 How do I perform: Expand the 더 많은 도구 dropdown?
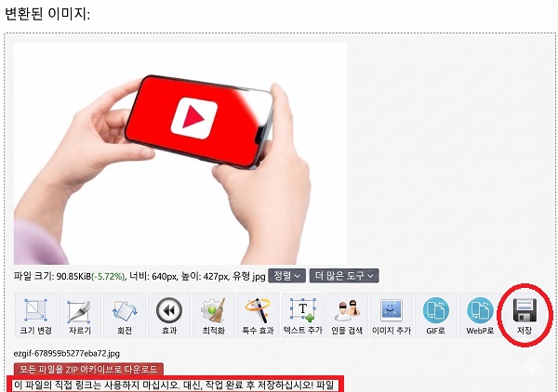(344, 276)
